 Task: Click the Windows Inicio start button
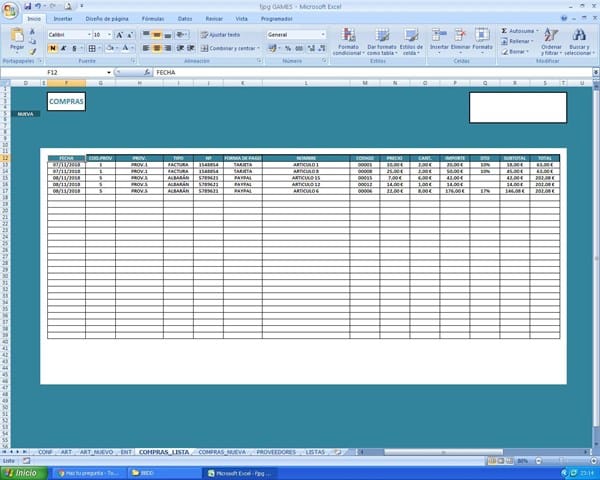(x=24, y=473)
